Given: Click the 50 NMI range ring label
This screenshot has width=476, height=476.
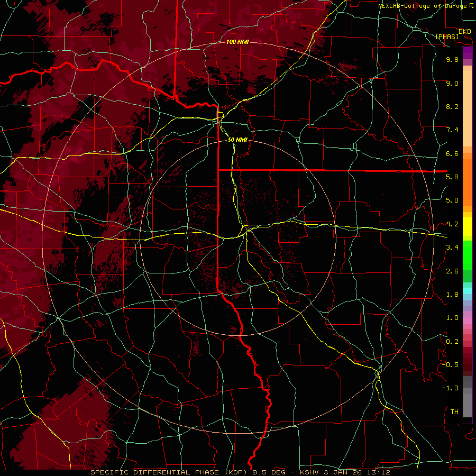Looking at the screenshot, I should coord(237,140).
